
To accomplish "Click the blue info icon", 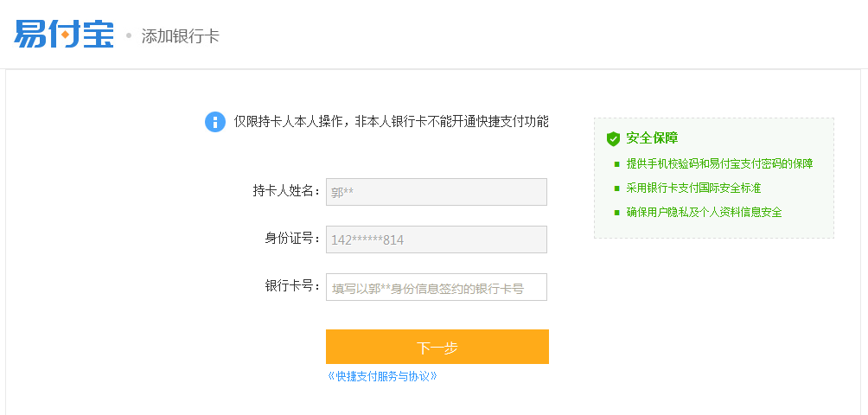I will click(x=214, y=122).
